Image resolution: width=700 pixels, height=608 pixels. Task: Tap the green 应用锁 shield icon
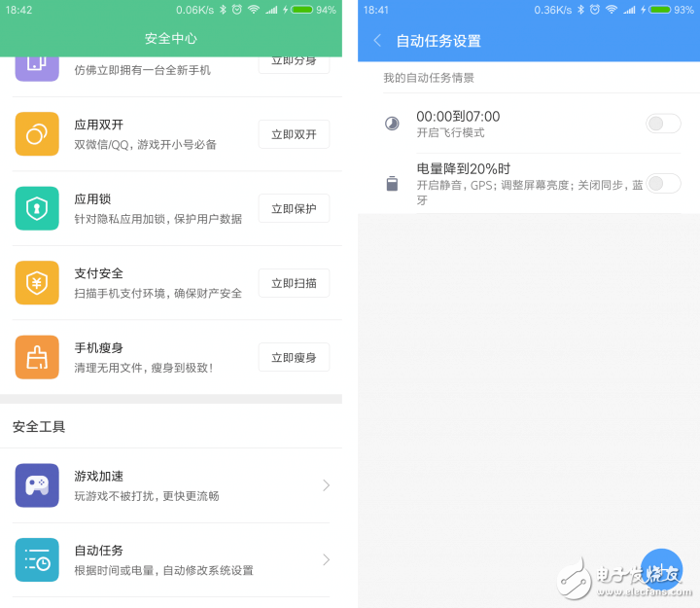click(37, 208)
